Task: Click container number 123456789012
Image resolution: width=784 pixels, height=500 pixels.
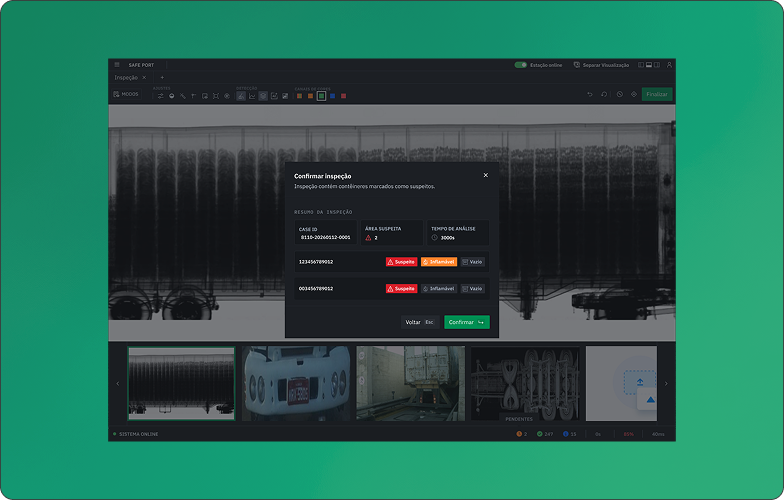Action: click(x=316, y=262)
